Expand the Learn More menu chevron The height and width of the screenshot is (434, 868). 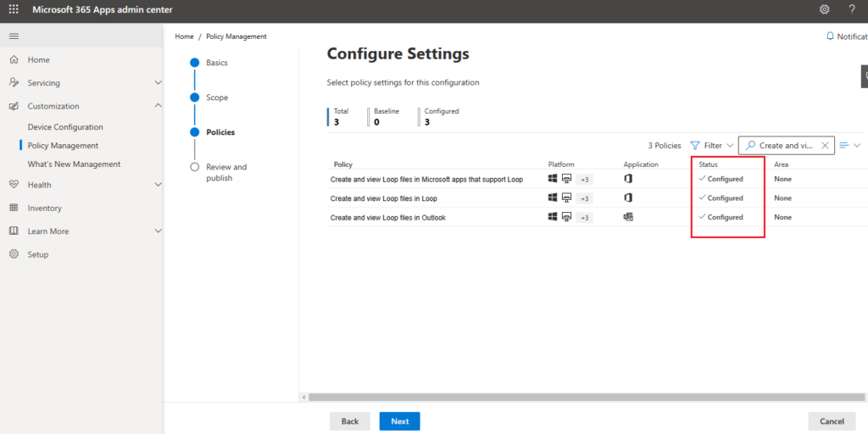(158, 231)
